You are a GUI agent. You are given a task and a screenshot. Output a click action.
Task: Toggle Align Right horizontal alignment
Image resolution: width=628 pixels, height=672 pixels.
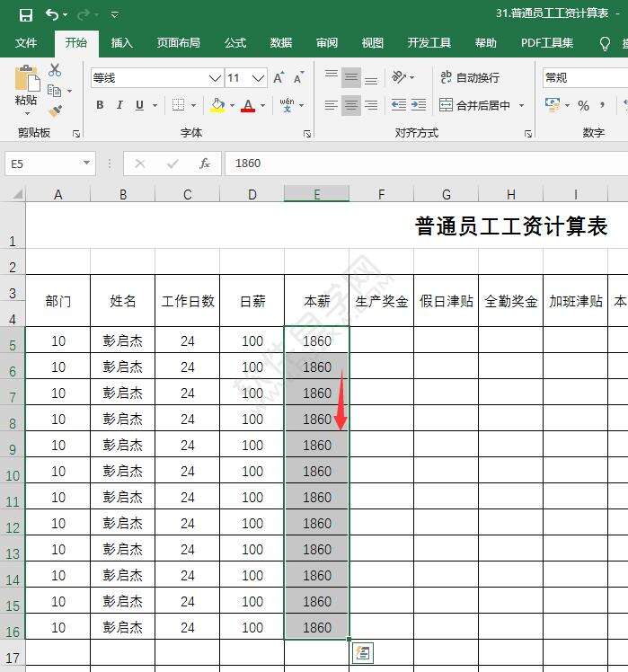point(371,105)
